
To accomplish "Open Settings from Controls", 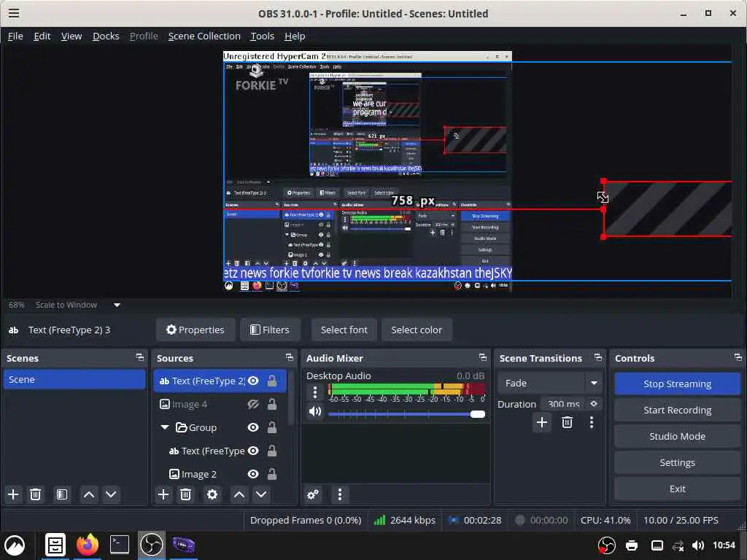I will coord(677,462).
